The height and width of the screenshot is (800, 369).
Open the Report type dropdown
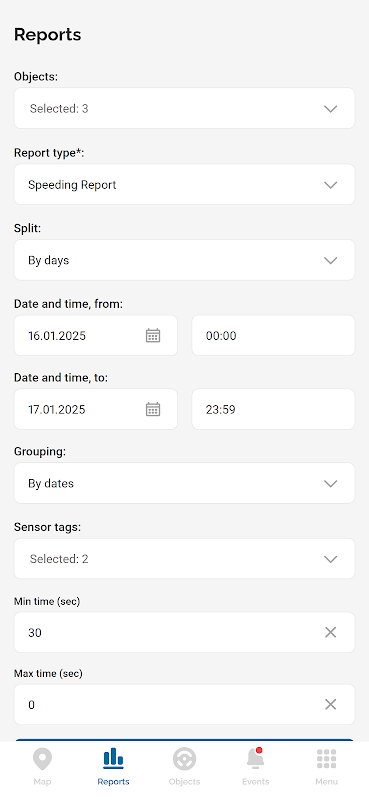[x=184, y=184]
